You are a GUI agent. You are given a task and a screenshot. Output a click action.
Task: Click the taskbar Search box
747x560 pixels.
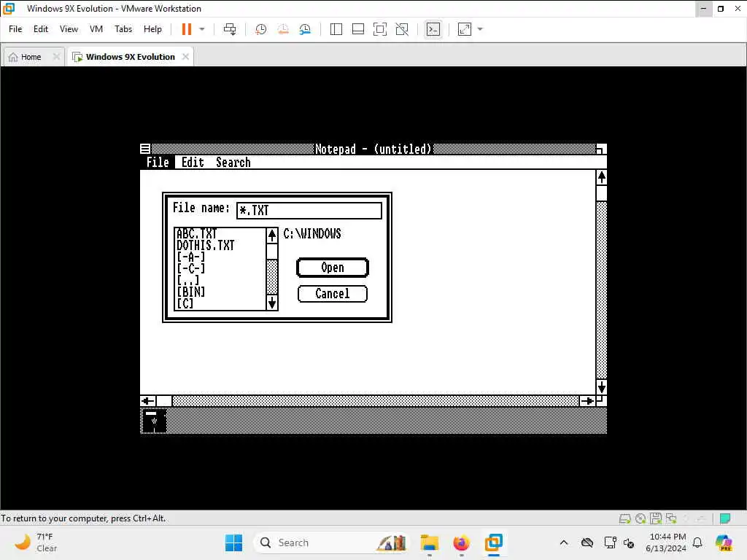click(x=331, y=542)
